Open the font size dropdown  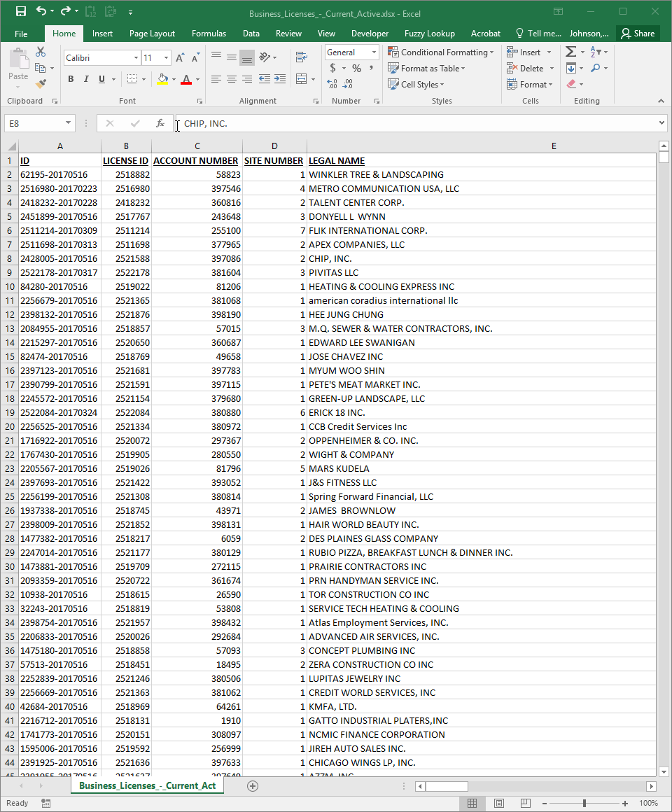pyautogui.click(x=166, y=58)
